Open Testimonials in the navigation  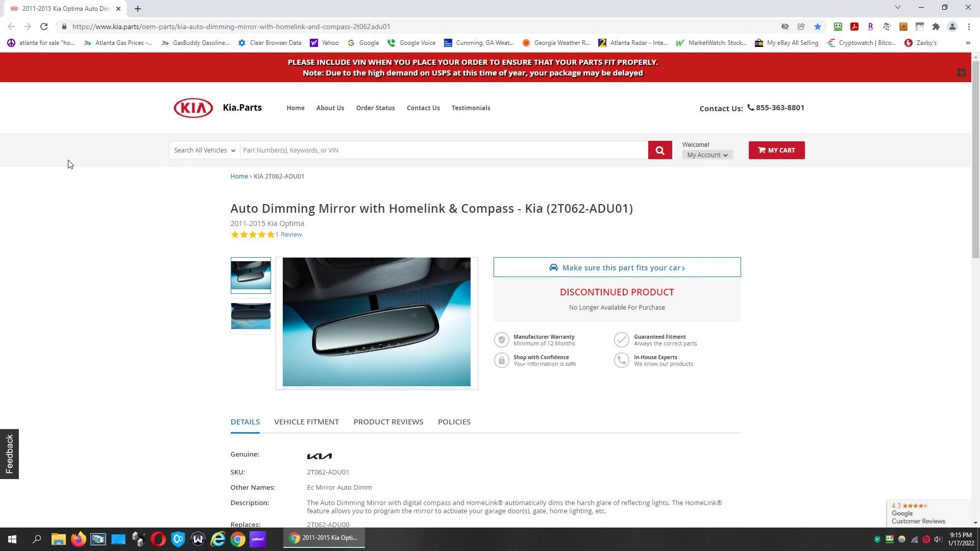tap(471, 108)
